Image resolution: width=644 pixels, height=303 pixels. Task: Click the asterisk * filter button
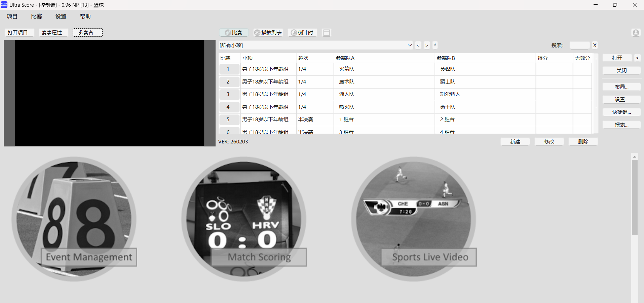point(435,45)
